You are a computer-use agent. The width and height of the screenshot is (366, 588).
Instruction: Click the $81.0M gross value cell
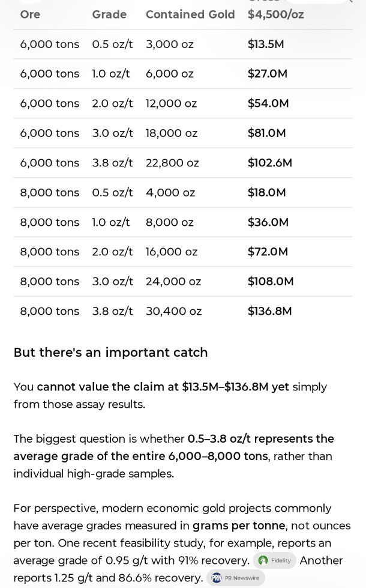[x=266, y=133]
